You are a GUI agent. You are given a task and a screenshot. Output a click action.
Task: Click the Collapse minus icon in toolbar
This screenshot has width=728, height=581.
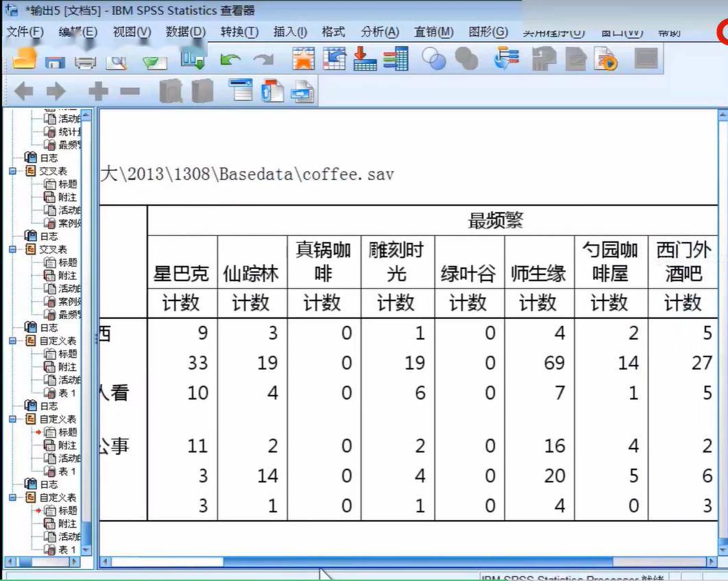(x=130, y=91)
